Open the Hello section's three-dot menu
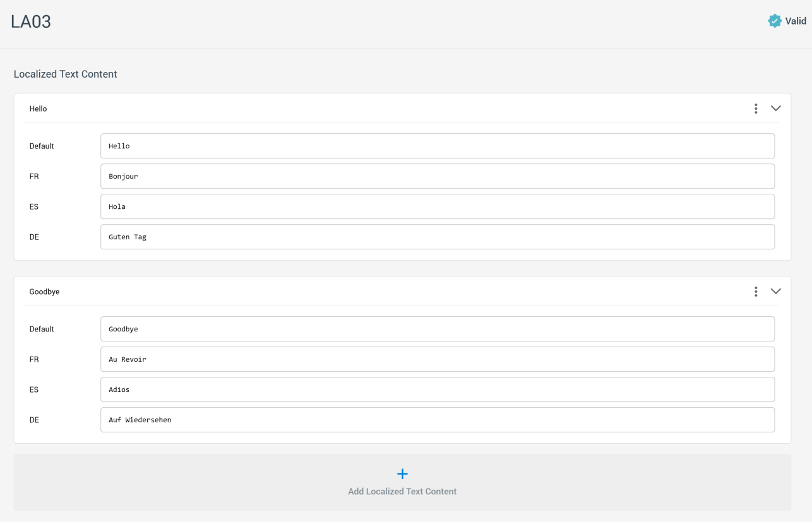This screenshot has height=522, width=812. [x=756, y=109]
